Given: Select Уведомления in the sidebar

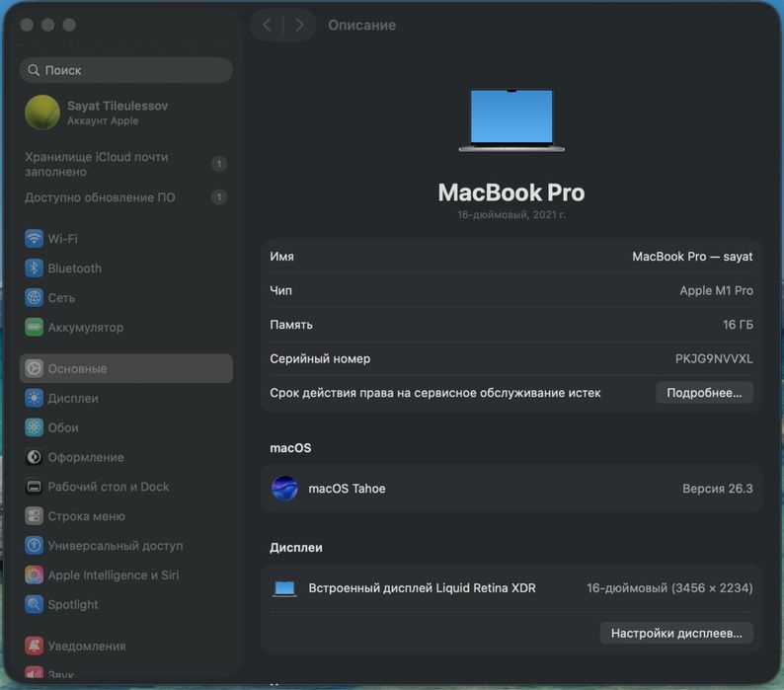Looking at the screenshot, I should pyautogui.click(x=126, y=646).
